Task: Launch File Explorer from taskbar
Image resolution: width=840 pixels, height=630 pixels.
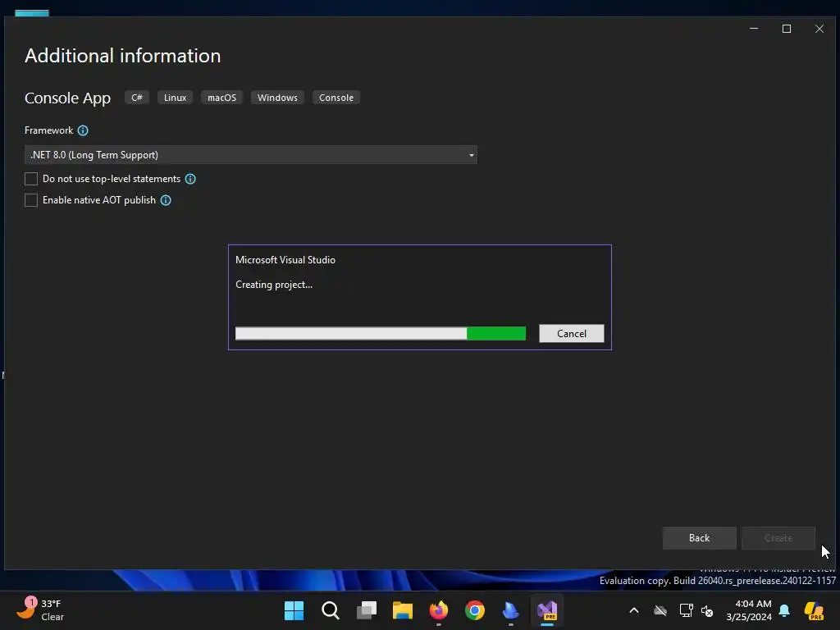Action: (x=402, y=610)
